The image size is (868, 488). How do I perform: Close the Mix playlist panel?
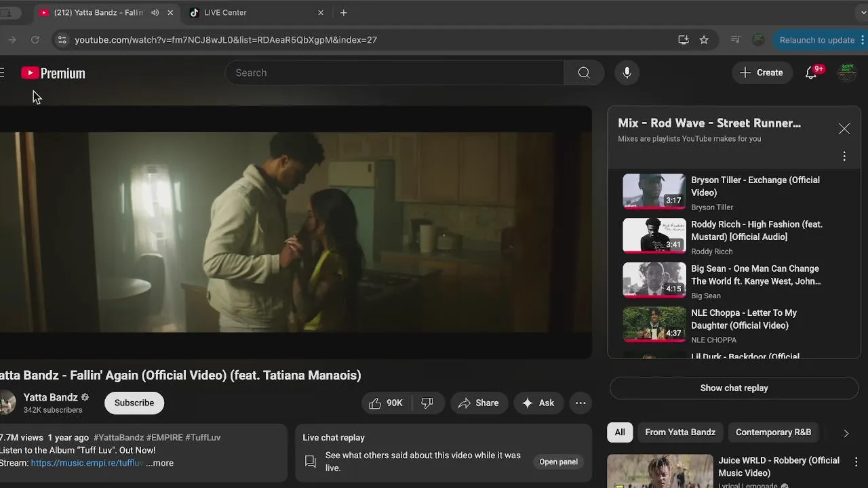tap(844, 129)
